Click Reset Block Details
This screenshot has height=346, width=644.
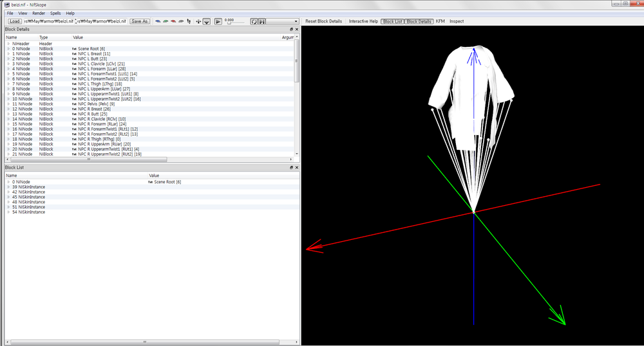324,21
